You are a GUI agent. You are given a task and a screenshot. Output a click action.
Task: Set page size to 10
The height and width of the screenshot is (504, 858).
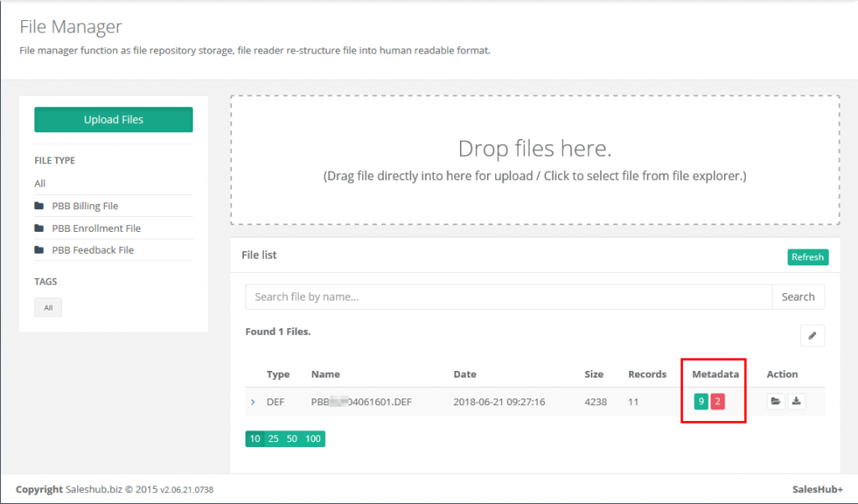click(x=255, y=439)
